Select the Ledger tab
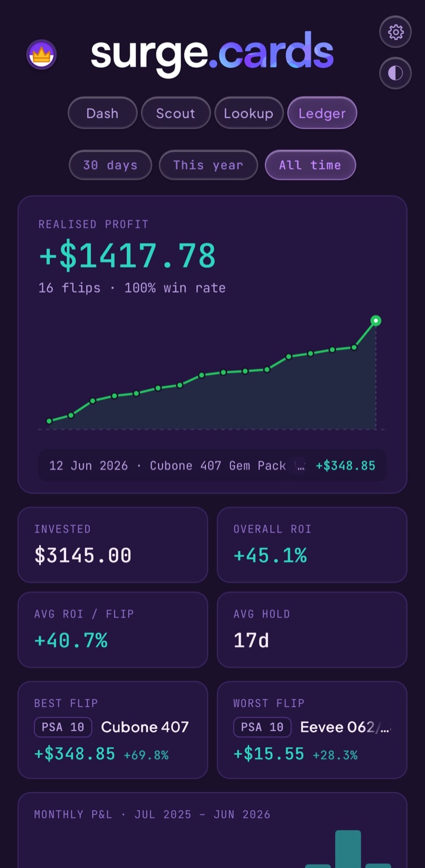 point(322,113)
